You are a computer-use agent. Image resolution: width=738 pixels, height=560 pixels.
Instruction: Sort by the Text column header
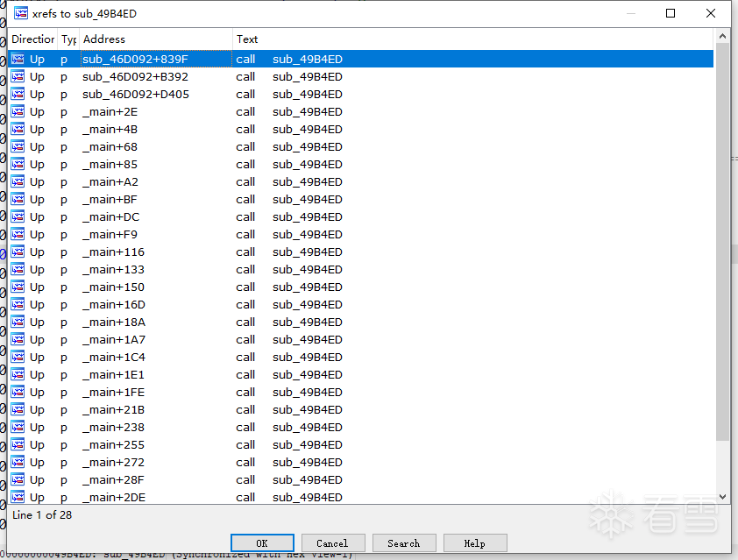pyautogui.click(x=473, y=39)
